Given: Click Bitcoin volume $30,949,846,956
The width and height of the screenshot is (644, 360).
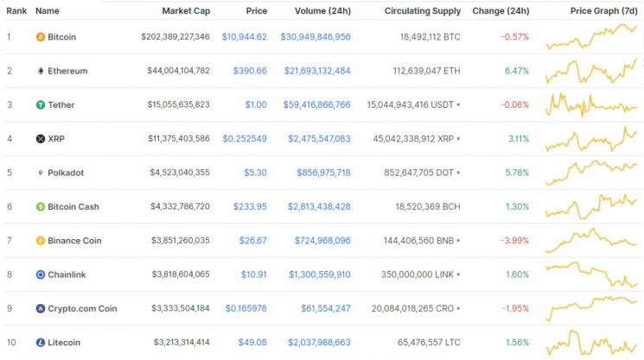Looking at the screenshot, I should point(316,37).
